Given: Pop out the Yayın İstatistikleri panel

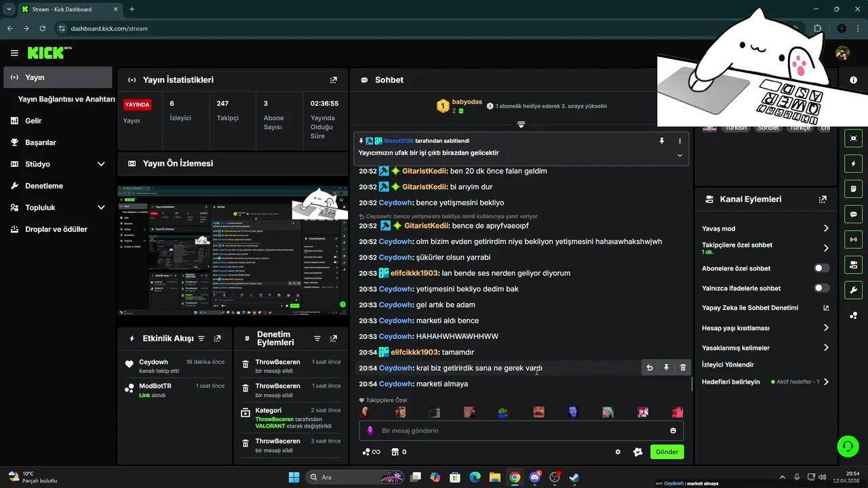Looking at the screenshot, I should click(334, 80).
